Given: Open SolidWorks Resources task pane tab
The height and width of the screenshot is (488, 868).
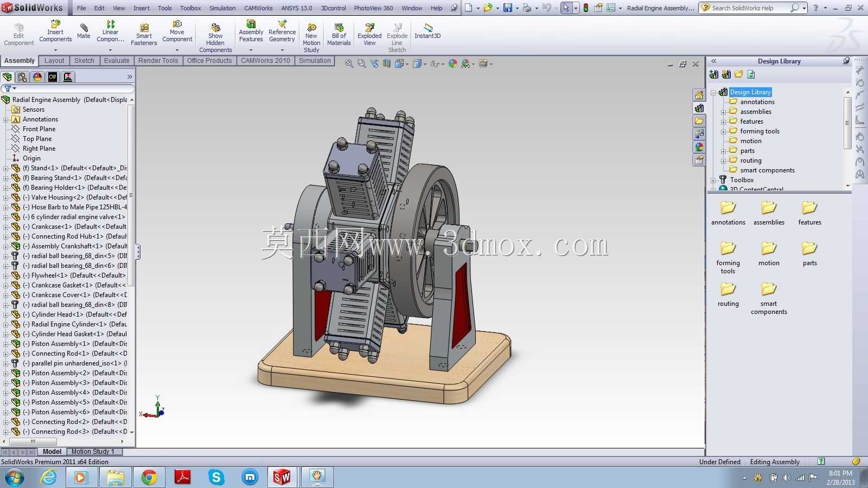Looking at the screenshot, I should (699, 95).
